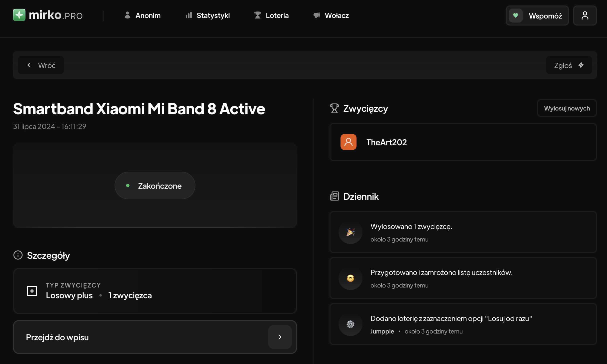Screen dimensions: 607x364
Task: Click the info icon next to Szczegóły
Action: (x=18, y=255)
